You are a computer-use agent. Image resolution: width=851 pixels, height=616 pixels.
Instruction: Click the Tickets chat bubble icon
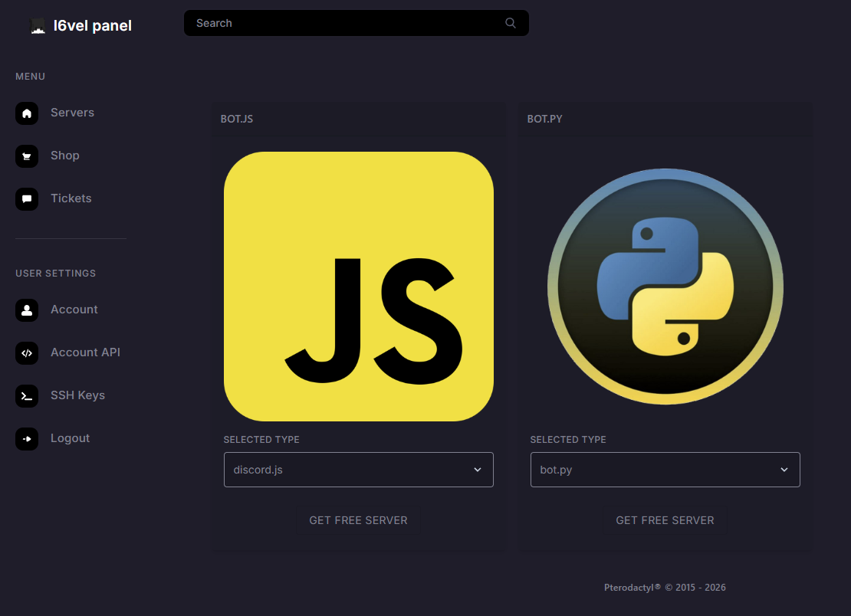tap(27, 199)
